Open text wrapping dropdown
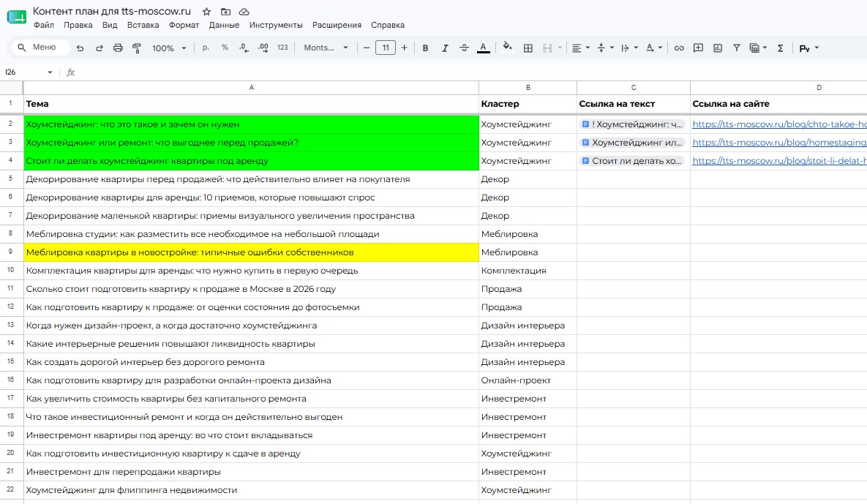 pos(629,48)
